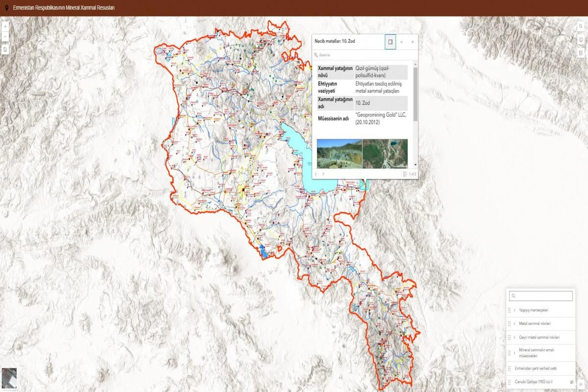Click Zoom to in the popup
This screenshot has height=392, width=588.
(x=325, y=55)
